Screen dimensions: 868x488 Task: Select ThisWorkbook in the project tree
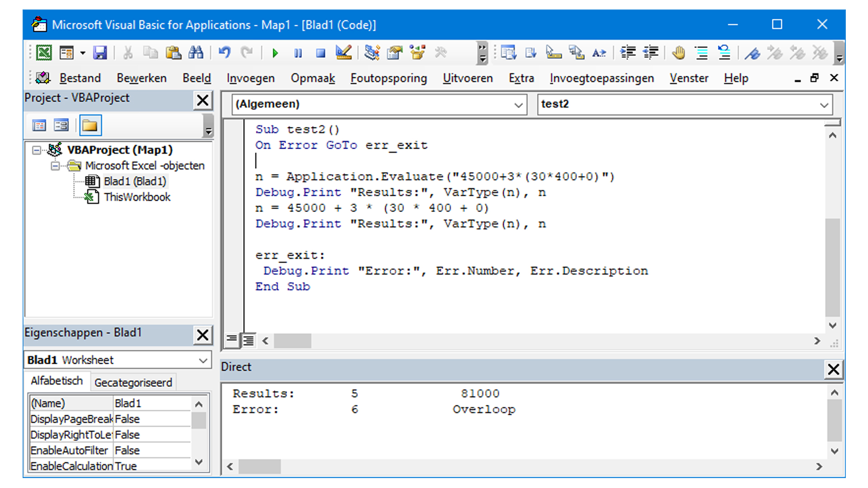pyautogui.click(x=137, y=197)
